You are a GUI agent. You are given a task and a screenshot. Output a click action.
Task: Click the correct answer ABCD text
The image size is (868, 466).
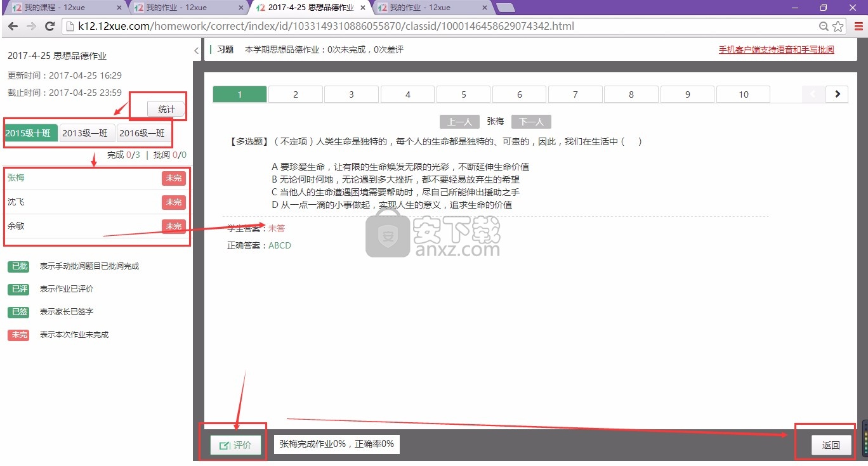tap(280, 245)
